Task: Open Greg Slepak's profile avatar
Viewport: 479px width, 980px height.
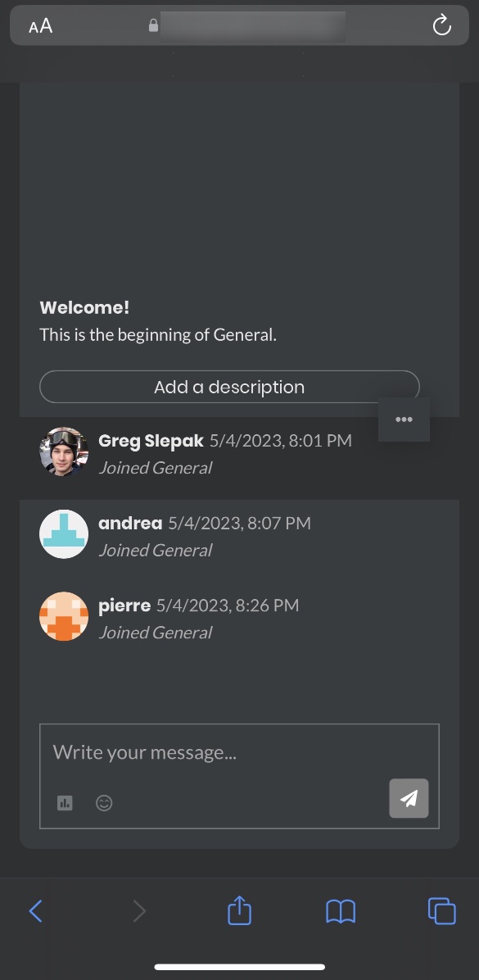Action: [x=63, y=451]
